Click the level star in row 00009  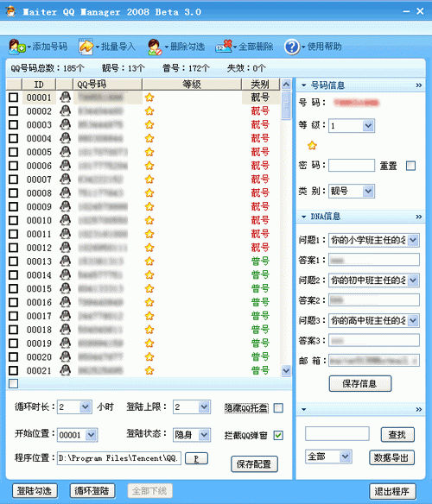(149, 206)
